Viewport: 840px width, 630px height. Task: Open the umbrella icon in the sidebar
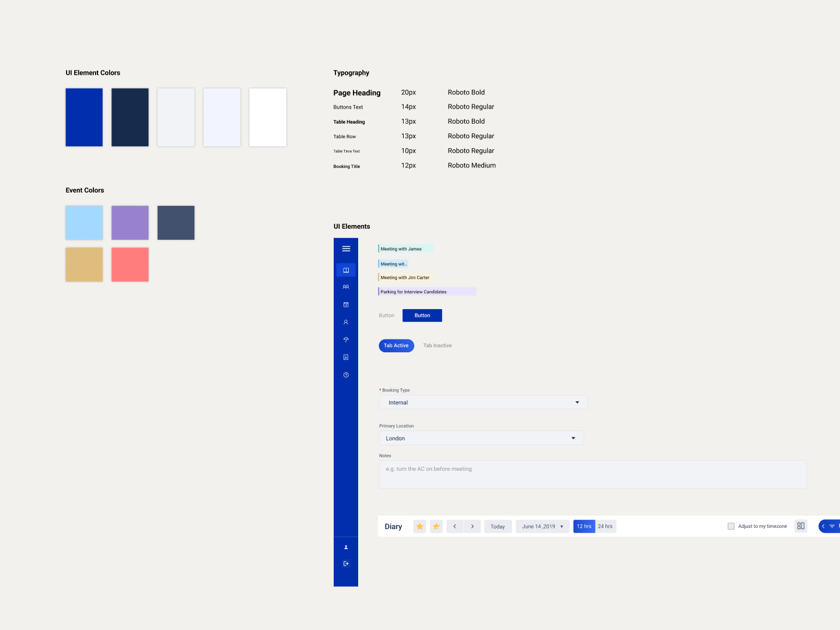(x=346, y=339)
